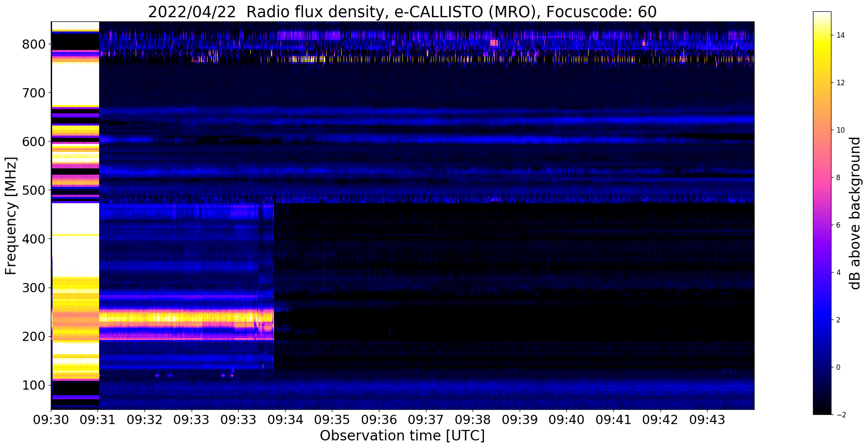Click the 09:42 time tick label
Screen dimensions: 868x448
coord(660,420)
